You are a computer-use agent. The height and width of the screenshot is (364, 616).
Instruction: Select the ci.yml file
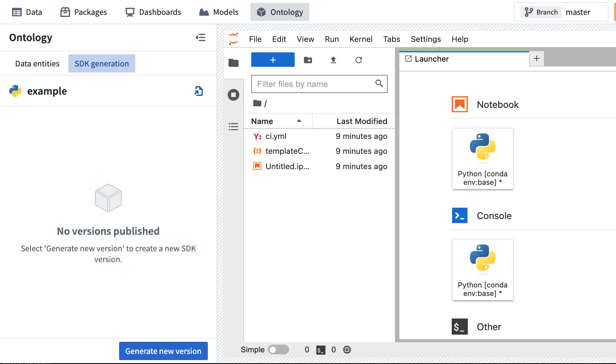[319, 136]
